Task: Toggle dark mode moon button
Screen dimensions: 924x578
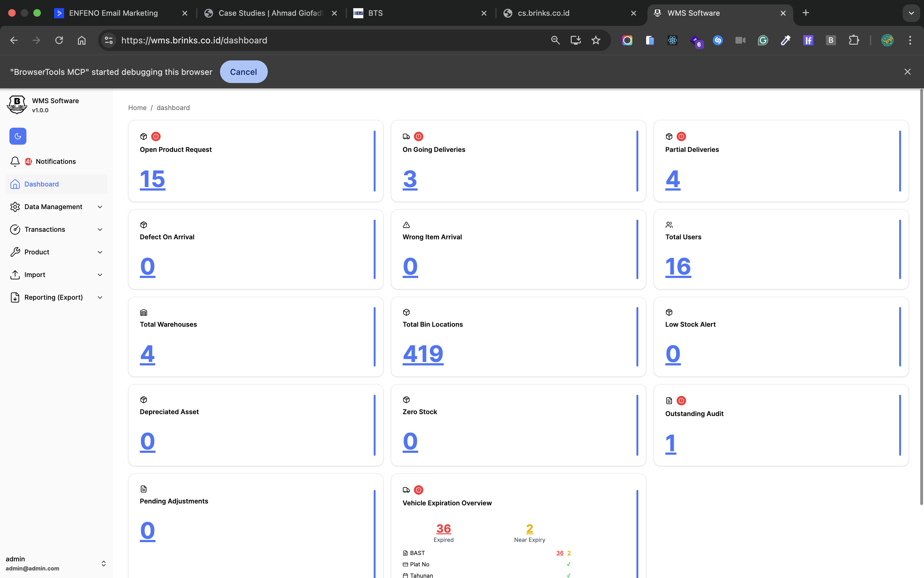Action: [x=18, y=136]
